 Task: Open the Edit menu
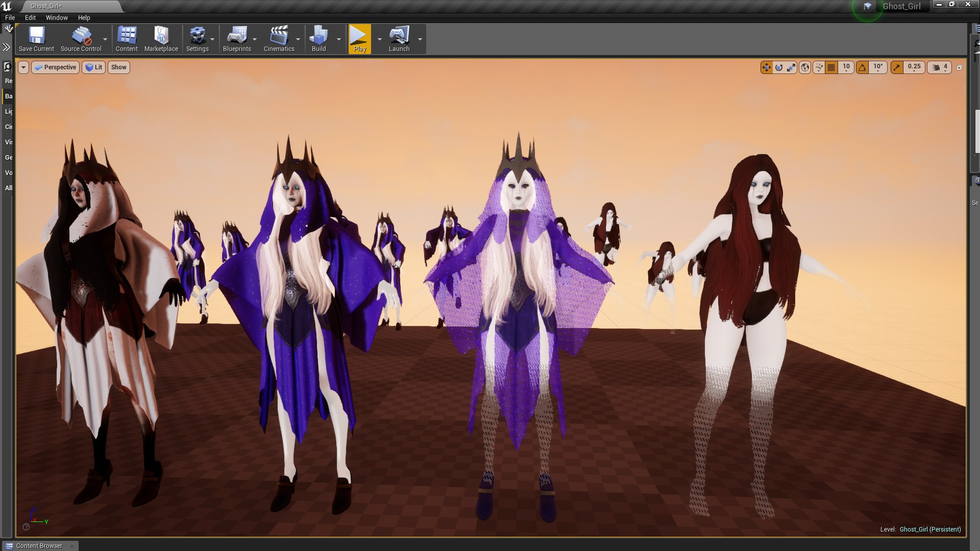click(30, 17)
